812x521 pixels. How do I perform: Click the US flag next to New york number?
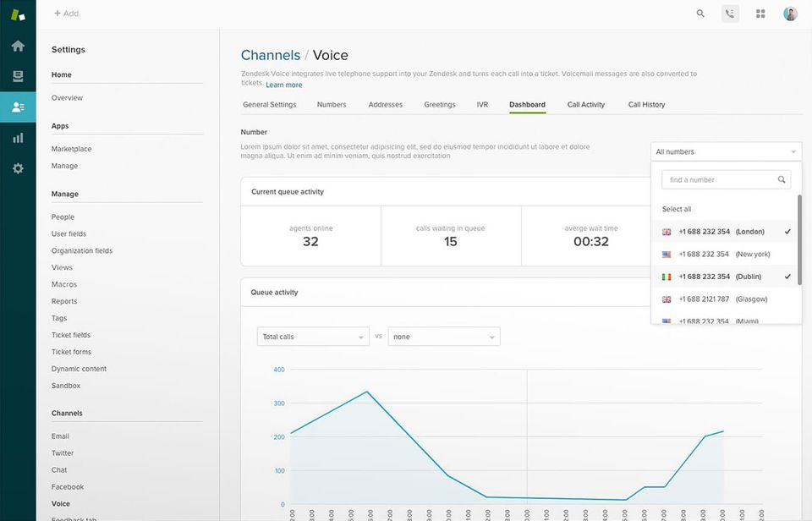667,255
